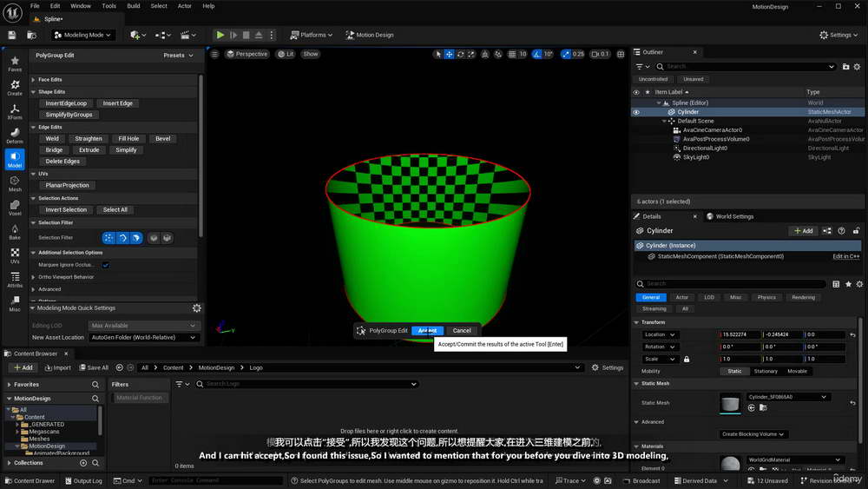
Task: Click the Details lock icon
Action: 856,231
